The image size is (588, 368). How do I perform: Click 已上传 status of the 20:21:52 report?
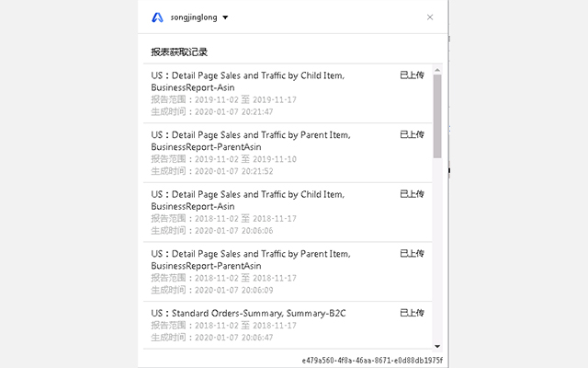tap(412, 134)
